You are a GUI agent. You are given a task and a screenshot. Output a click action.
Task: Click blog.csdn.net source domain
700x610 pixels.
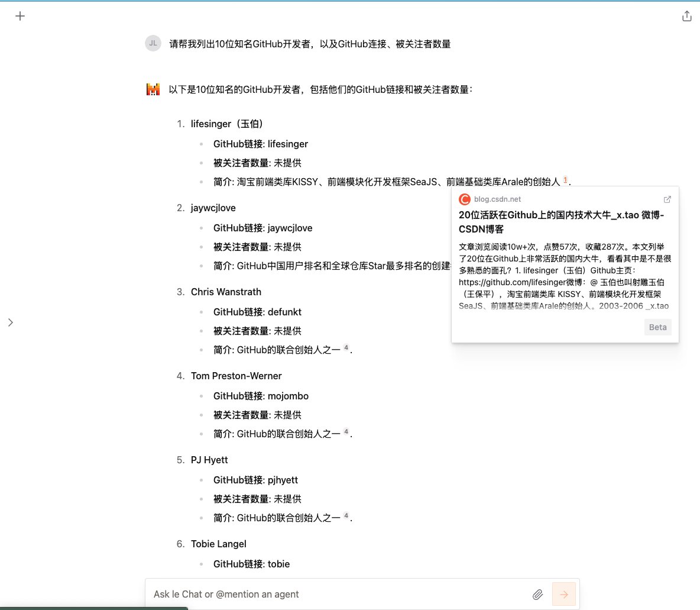[497, 199]
